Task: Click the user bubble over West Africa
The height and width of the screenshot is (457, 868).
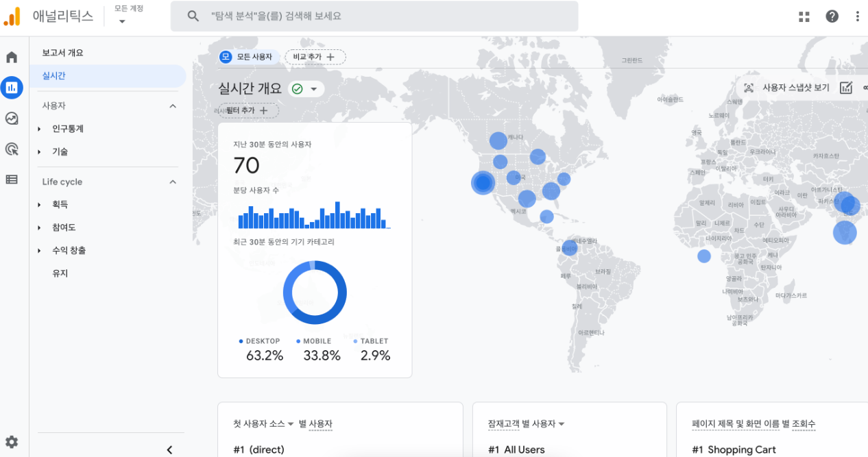Action: pos(704,256)
